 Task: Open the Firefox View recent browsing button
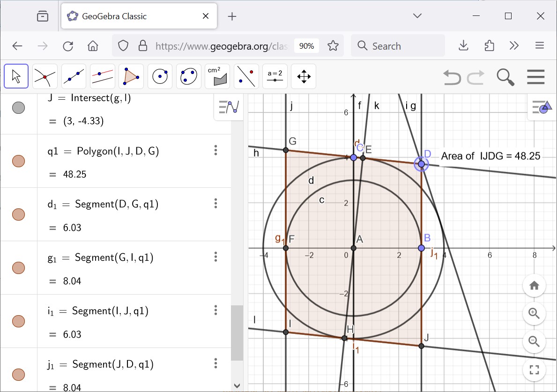43,16
